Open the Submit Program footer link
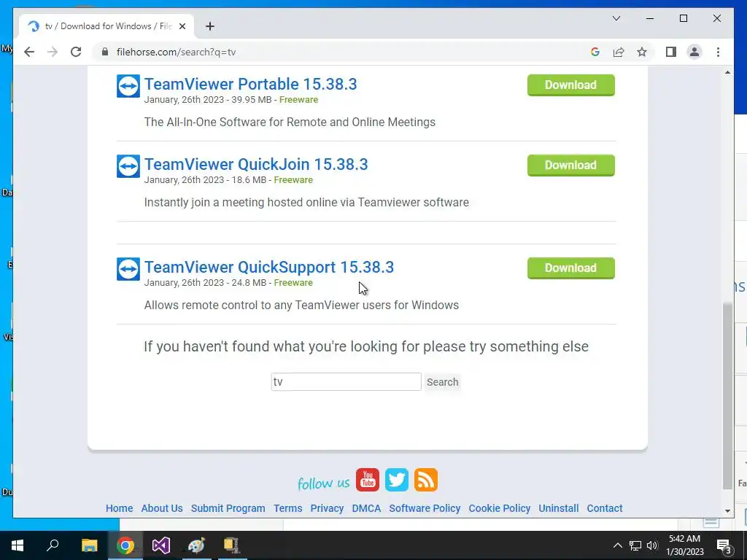This screenshot has width=747, height=560. tap(228, 508)
